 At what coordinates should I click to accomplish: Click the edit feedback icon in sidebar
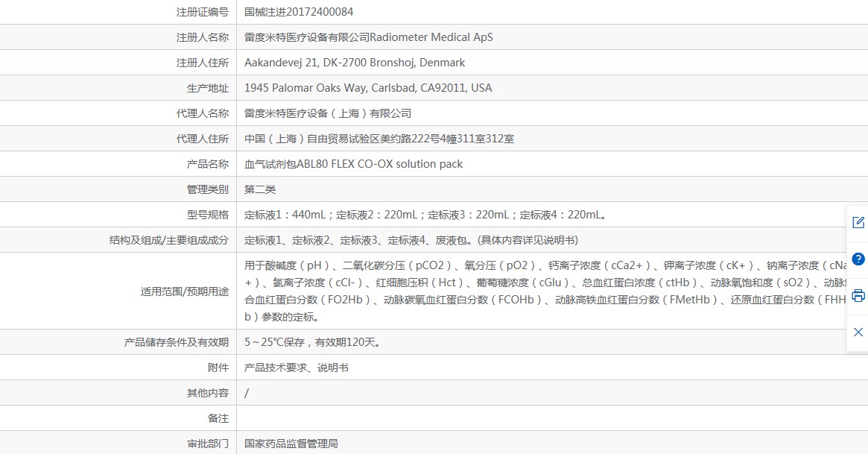click(858, 223)
